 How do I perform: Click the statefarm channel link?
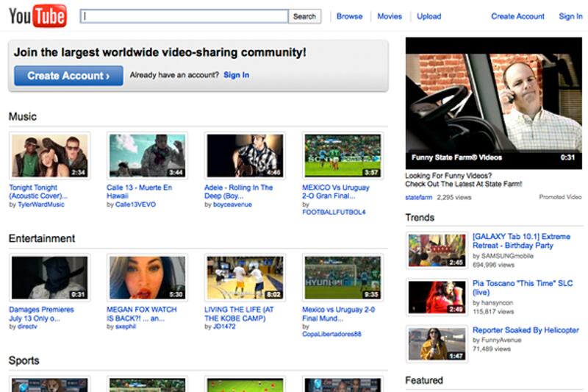click(418, 197)
